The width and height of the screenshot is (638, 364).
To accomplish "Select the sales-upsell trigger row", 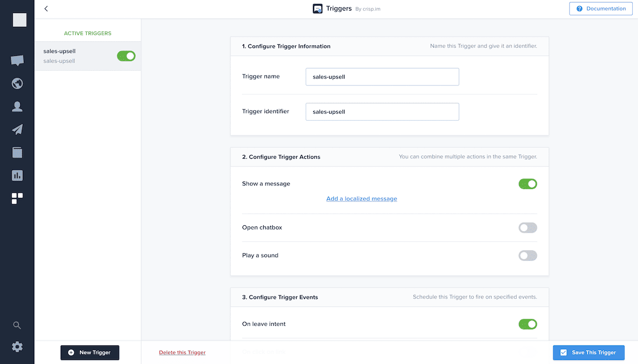I will pyautogui.click(x=88, y=56).
